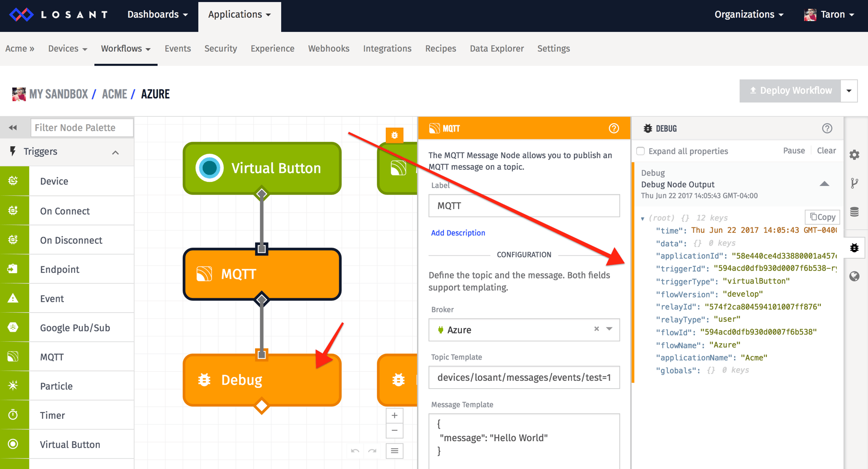
Task: Choose the Virtual Button trigger from palette
Action: pos(70,444)
